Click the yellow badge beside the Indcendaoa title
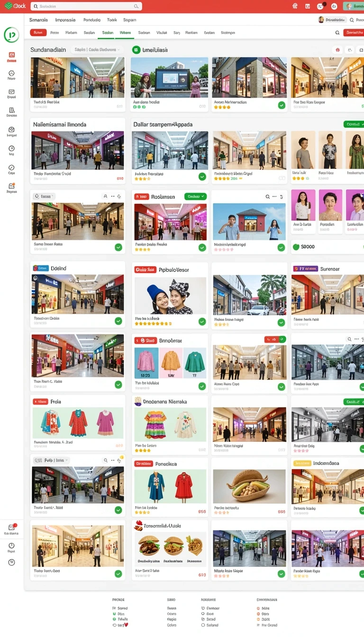 click(302, 463)
